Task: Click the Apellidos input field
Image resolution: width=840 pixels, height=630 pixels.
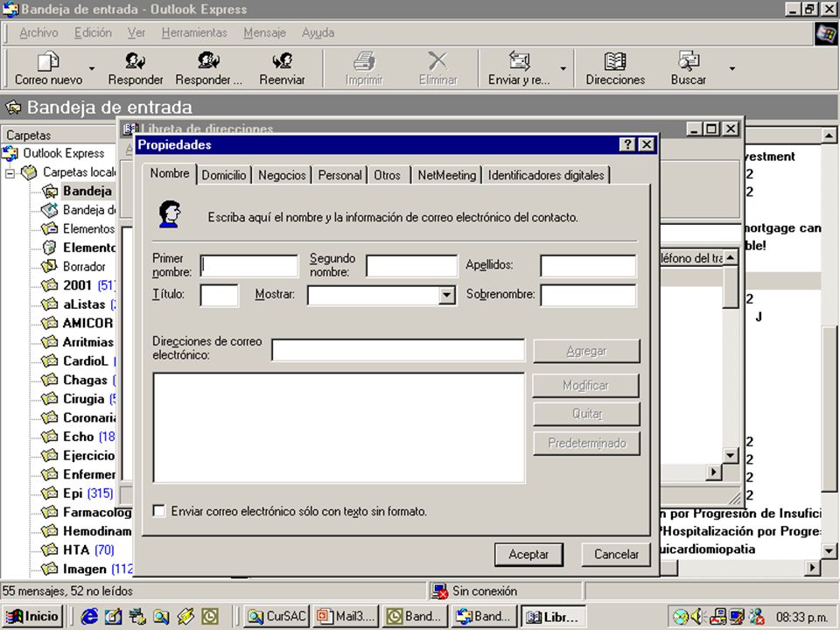Action: [x=588, y=266]
